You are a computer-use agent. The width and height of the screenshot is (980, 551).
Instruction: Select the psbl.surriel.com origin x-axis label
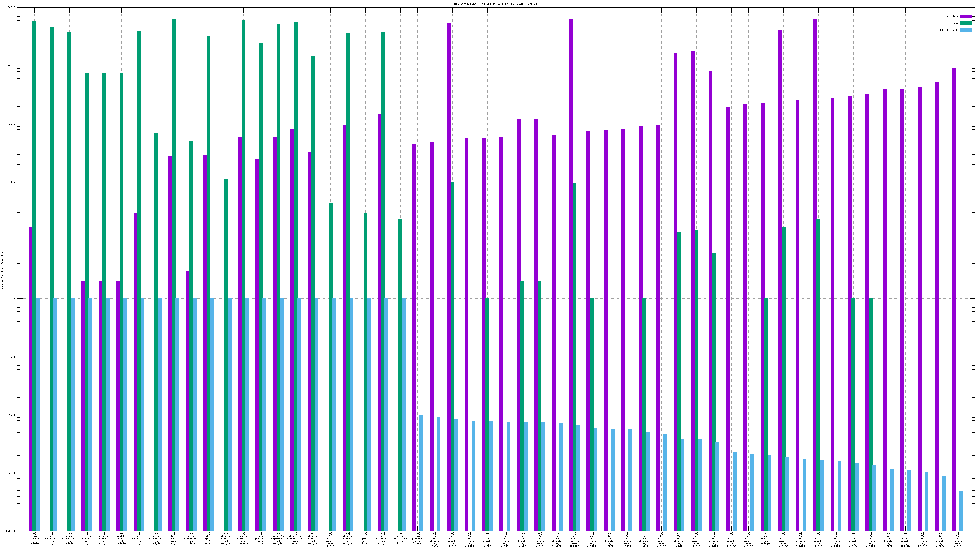click(x=243, y=539)
